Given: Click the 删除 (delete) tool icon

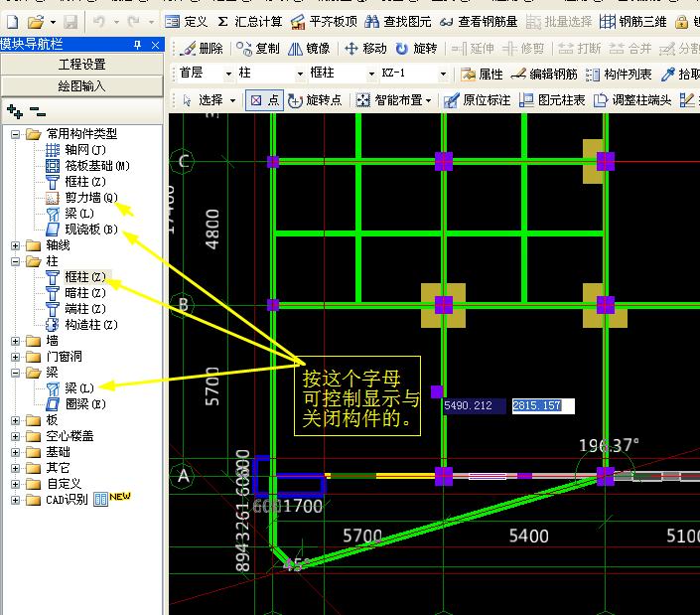Looking at the screenshot, I should (189, 49).
